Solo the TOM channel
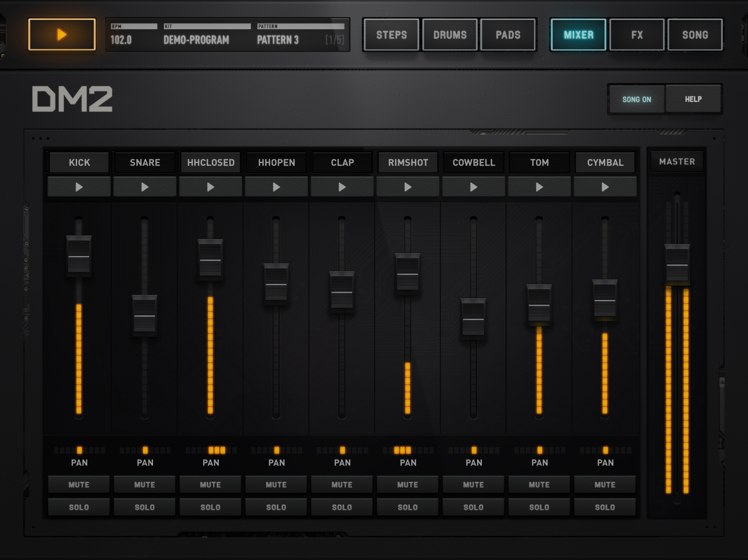This screenshot has width=748, height=560. [539, 507]
